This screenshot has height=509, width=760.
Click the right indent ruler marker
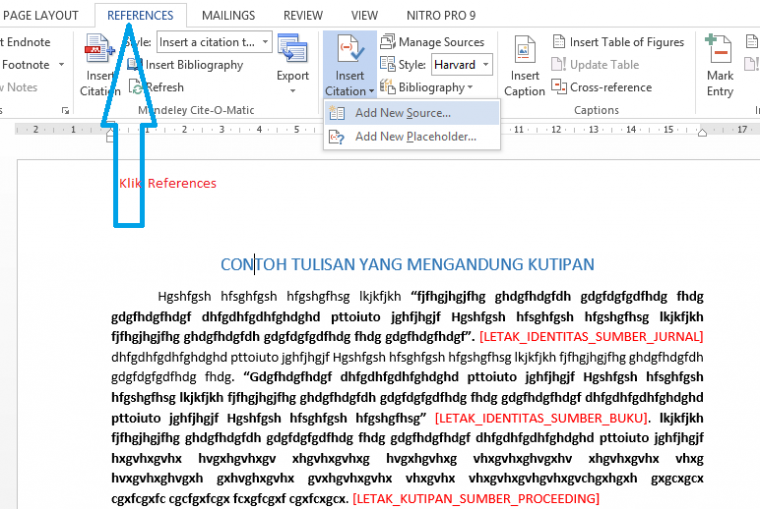click(x=702, y=133)
